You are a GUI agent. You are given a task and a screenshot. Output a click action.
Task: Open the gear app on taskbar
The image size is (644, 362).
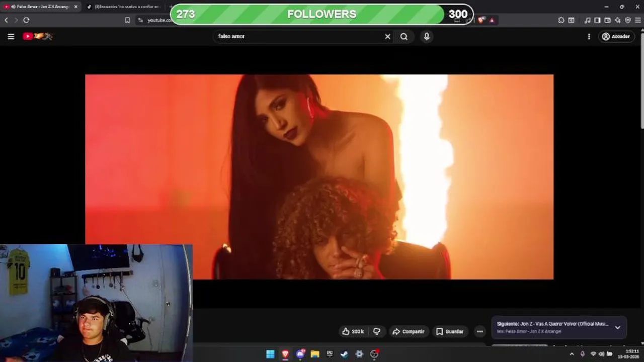359,354
